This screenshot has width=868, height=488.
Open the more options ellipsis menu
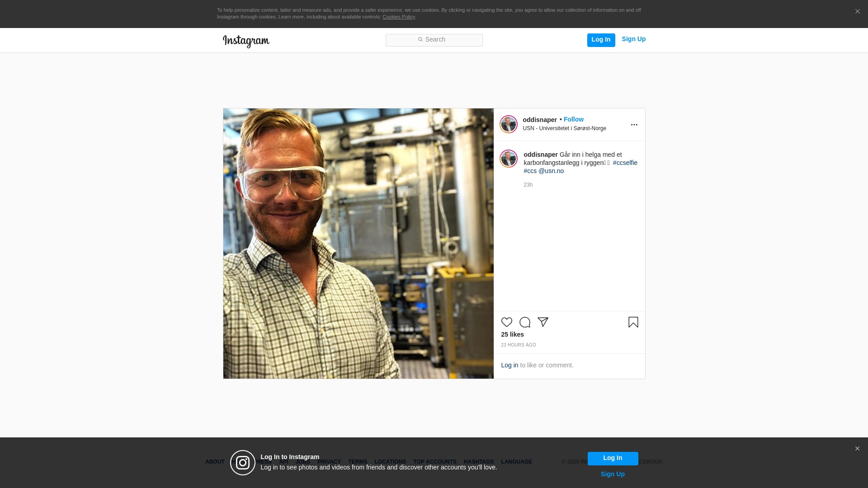634,125
